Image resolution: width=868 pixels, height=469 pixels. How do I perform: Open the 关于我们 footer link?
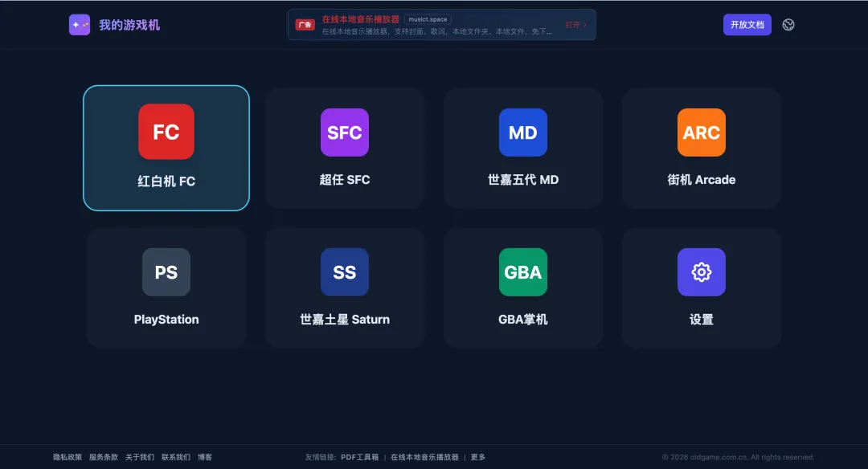click(x=140, y=458)
